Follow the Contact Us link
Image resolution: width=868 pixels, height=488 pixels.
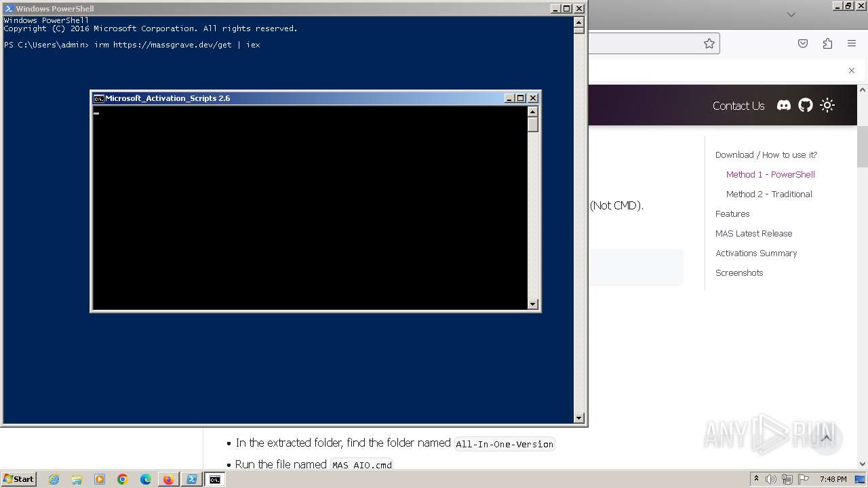[x=738, y=106]
